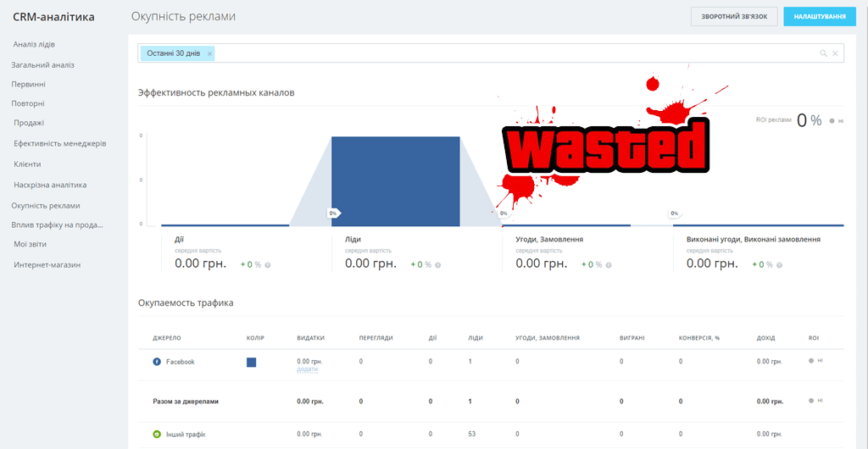Viewport: 868px width, 449px height.
Task: Click 'Разом за джерелами' row label
Action: (x=186, y=402)
